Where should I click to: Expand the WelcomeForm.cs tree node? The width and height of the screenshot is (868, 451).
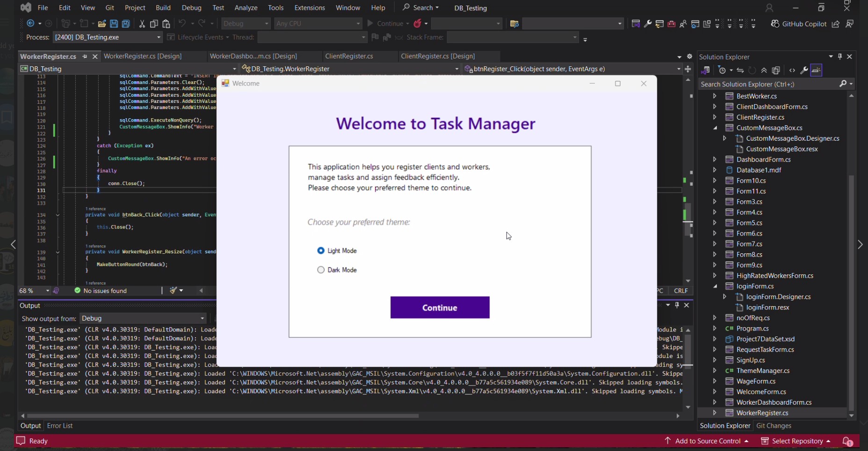click(x=715, y=392)
